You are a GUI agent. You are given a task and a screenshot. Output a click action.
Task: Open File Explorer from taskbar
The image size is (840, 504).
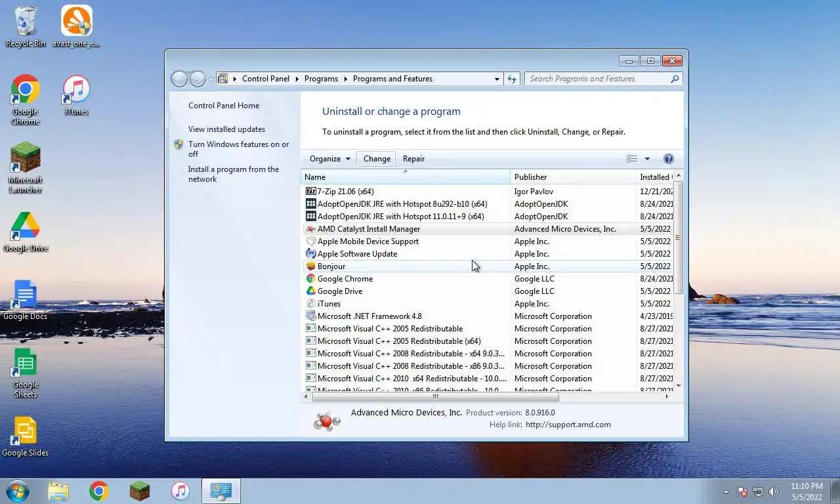[58, 491]
